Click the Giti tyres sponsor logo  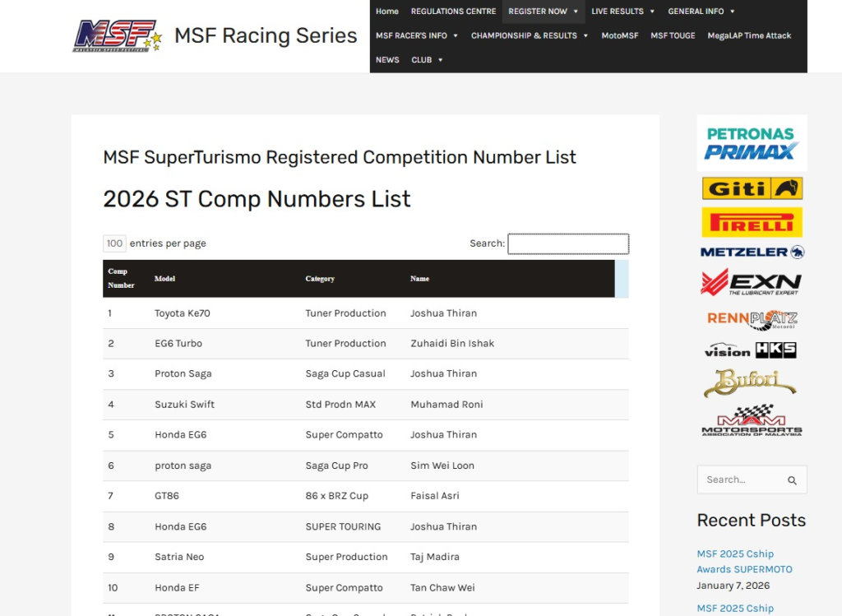752,188
